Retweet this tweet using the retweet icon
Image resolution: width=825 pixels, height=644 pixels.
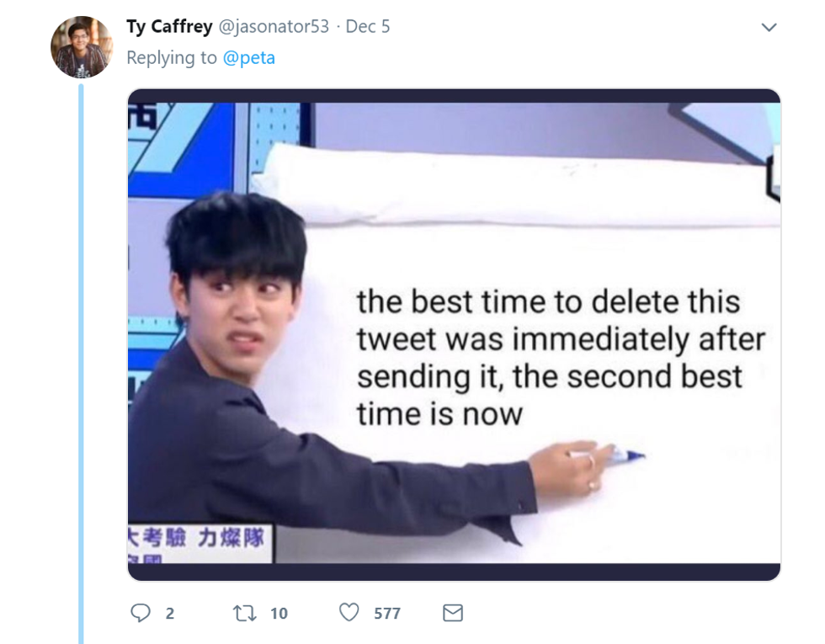tap(245, 613)
